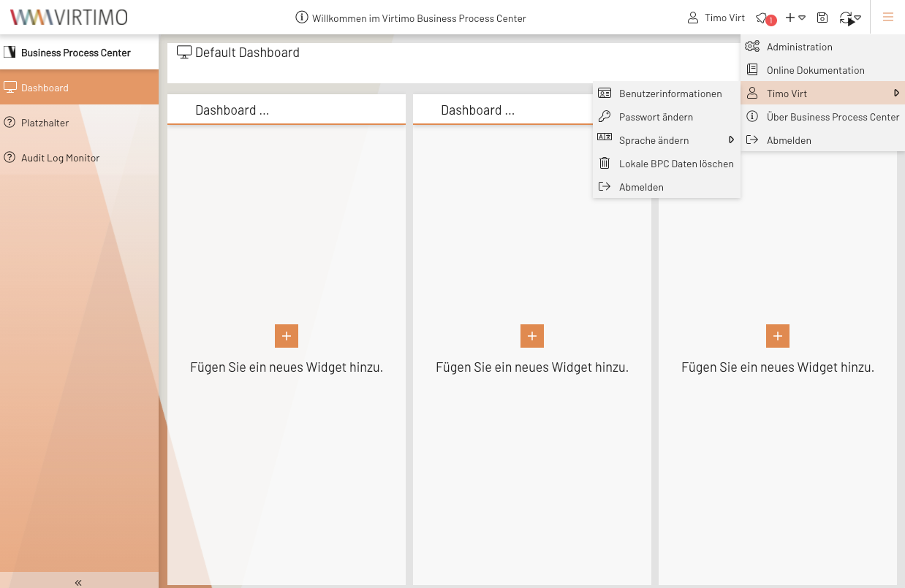This screenshot has width=905, height=588.
Task: Add widget to right dashboard column
Action: coord(778,336)
